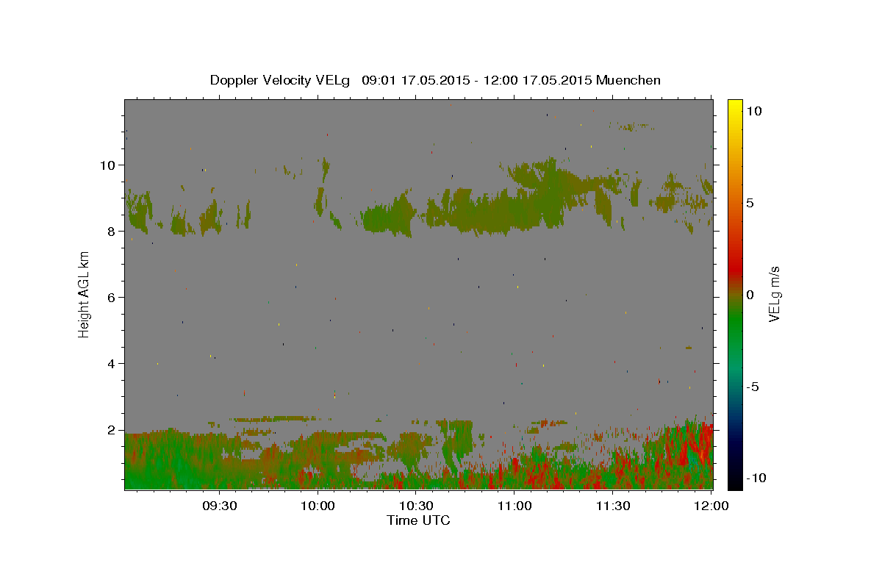Click the "Height AGL km" axis label
This screenshot has width=882, height=588.
(x=85, y=293)
